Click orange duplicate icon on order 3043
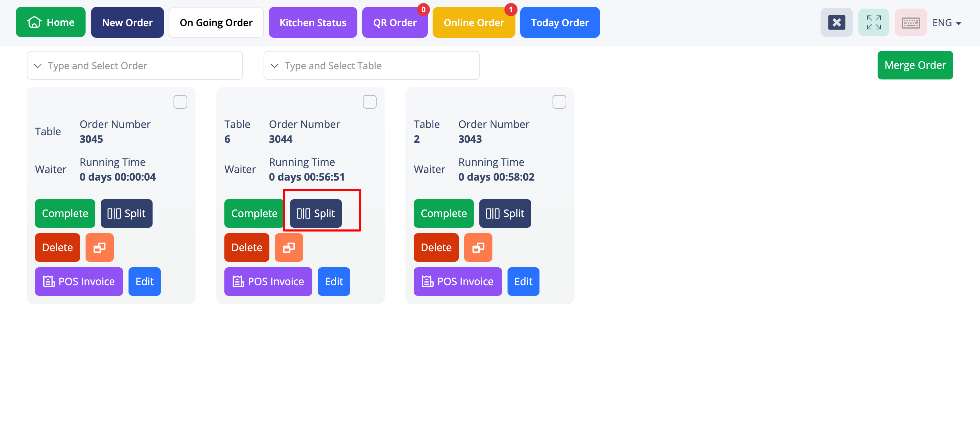Screen dimensions: 980x430 point(478,248)
